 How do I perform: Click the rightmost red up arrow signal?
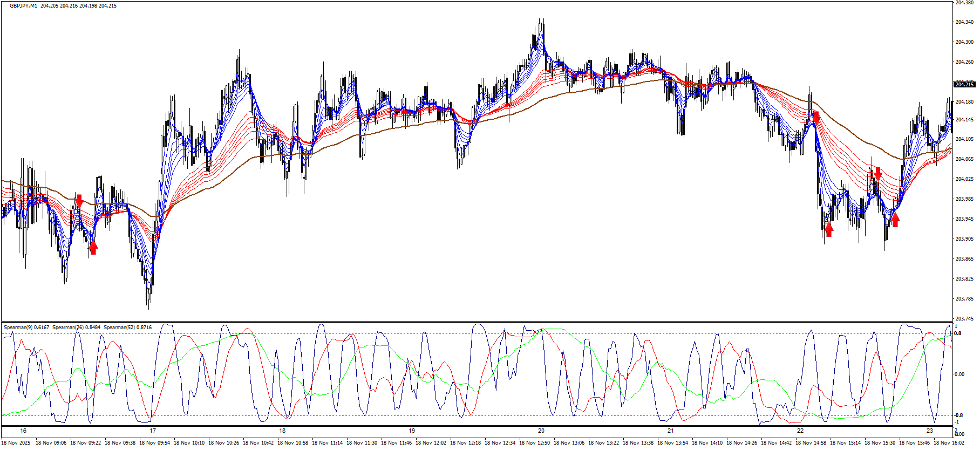coord(895,220)
